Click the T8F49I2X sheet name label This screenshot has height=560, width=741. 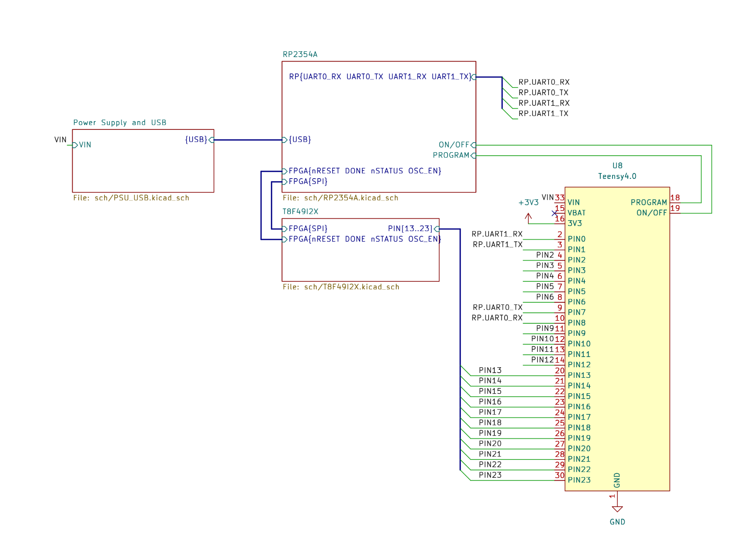(x=300, y=212)
